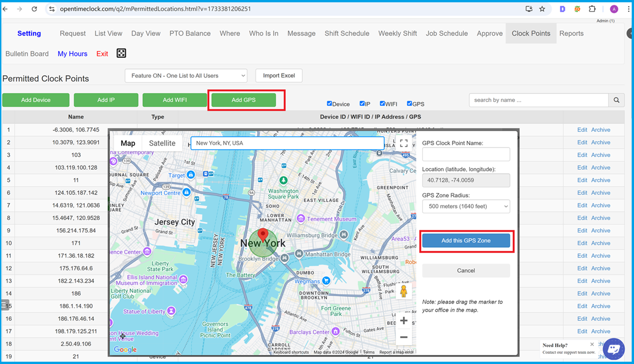The width and height of the screenshot is (634, 364).
Task: Click the Add WIFI button
Action: tap(175, 100)
